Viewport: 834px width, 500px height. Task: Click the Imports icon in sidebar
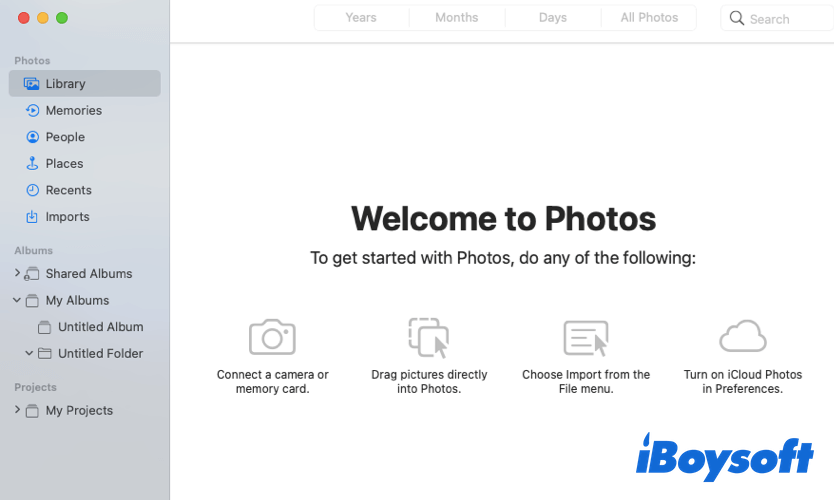coord(32,217)
